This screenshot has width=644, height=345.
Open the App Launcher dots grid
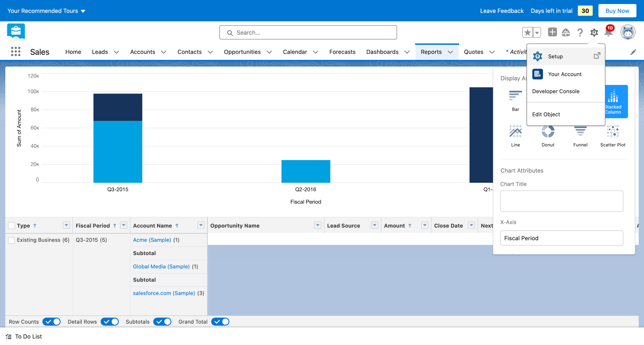click(16, 52)
